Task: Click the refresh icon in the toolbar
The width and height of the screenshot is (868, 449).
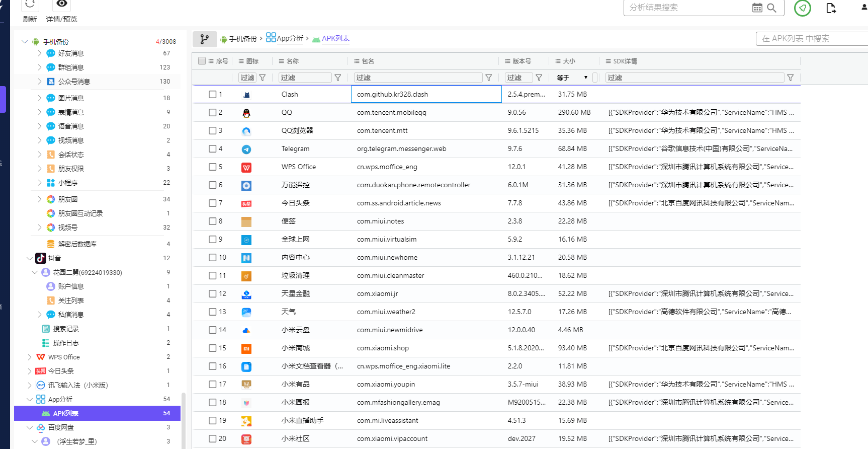Action: 30,5
